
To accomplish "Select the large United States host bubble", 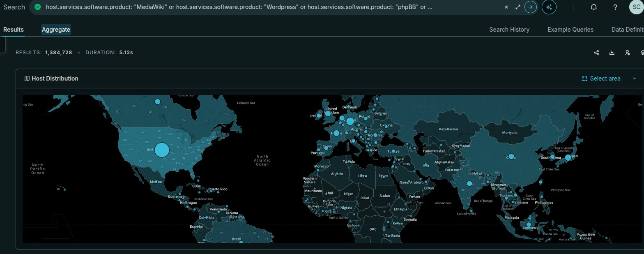I will 162,150.
